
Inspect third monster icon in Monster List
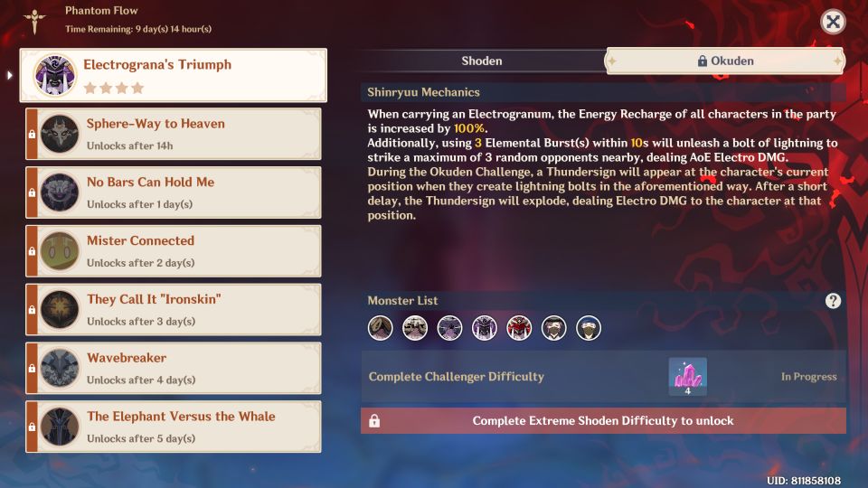click(449, 328)
